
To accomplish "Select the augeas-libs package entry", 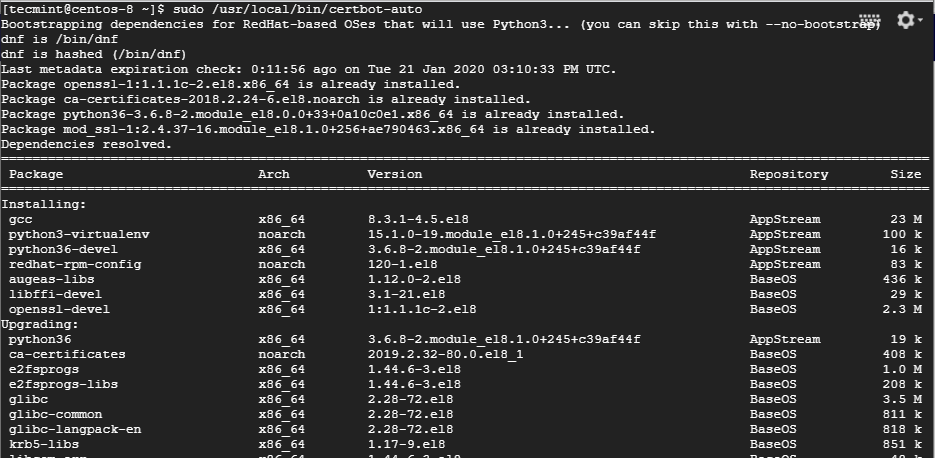I will 50,279.
